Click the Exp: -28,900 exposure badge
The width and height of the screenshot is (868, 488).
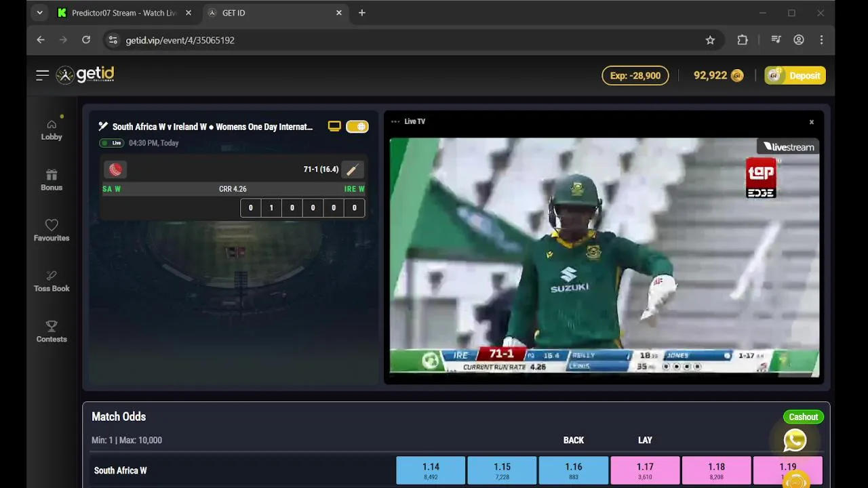[635, 75]
